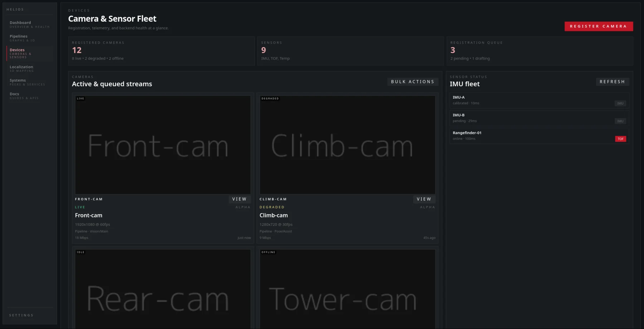Click the '45s ago' timestamp on Climb-cam
This screenshot has height=329, width=644.
429,238
